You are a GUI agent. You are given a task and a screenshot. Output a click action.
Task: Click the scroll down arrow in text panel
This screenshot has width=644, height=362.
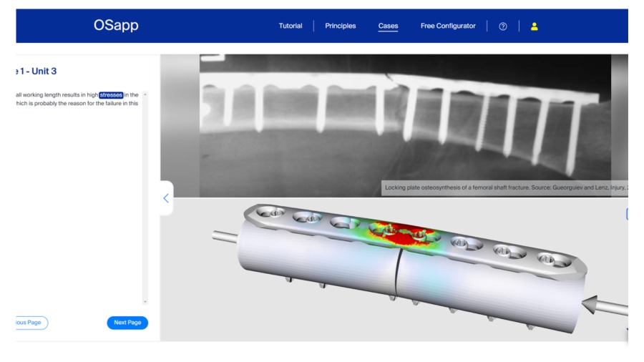pos(145,303)
